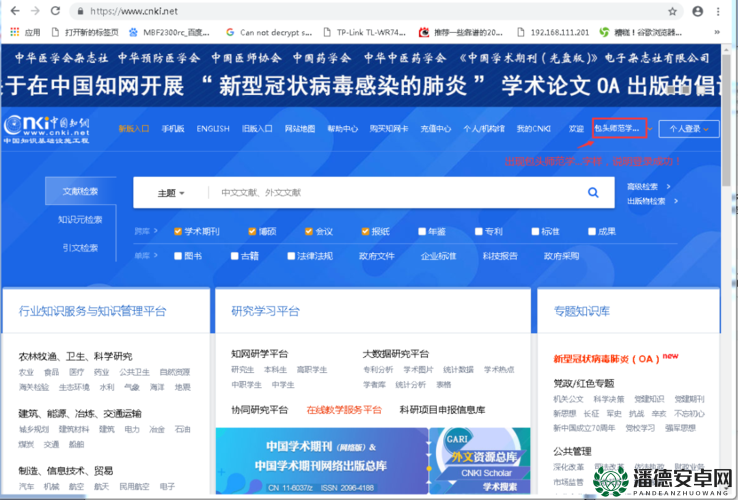Image resolution: width=738 pixels, height=500 pixels.
Task: Select the 引文检索 tab
Action: click(80, 248)
